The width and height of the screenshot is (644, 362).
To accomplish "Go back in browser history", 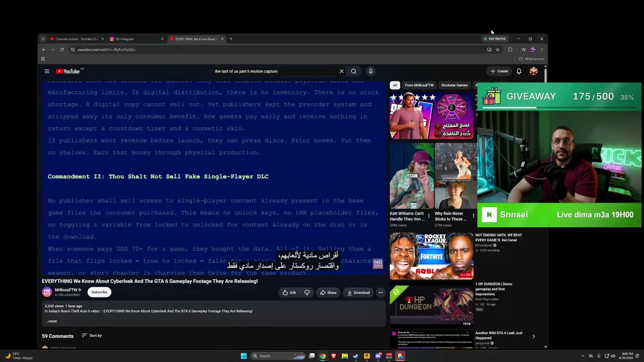I will tap(44, 50).
